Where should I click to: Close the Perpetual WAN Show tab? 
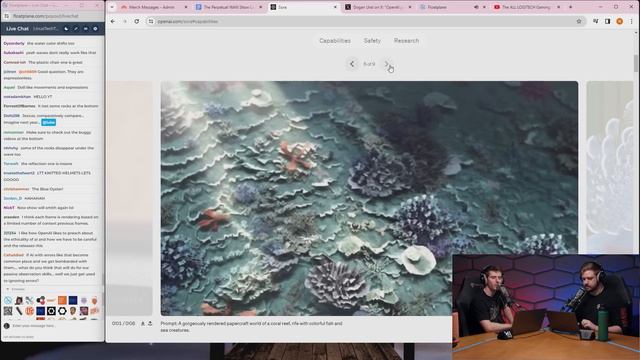coord(260,7)
